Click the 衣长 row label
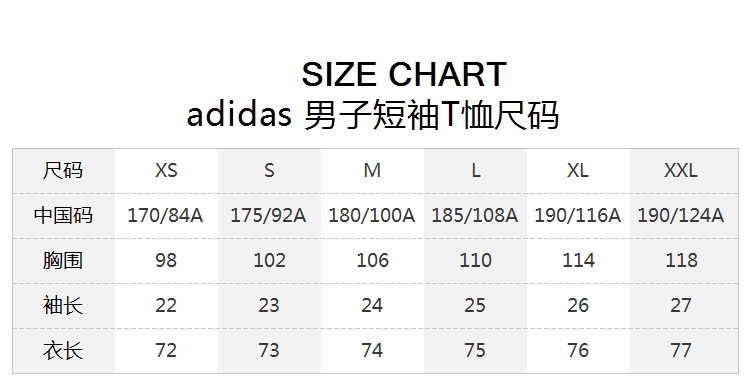 click(63, 350)
